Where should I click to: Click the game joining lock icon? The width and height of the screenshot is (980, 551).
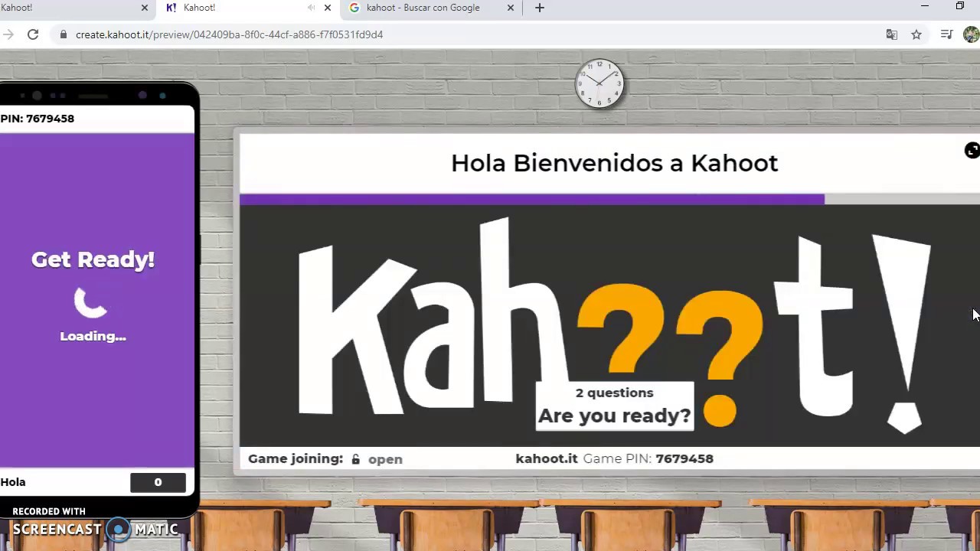tap(355, 459)
